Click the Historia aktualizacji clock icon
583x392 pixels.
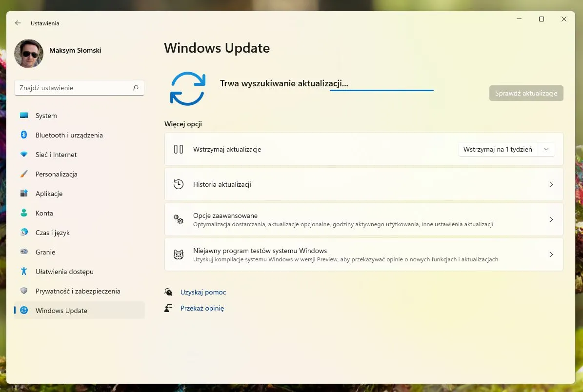(x=179, y=184)
